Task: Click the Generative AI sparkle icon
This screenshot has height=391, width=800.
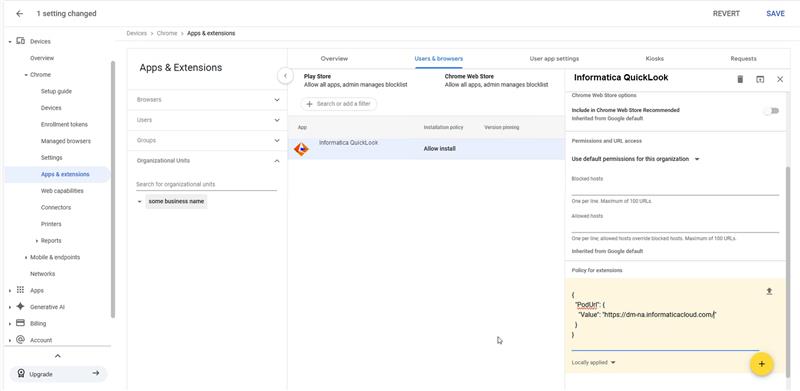Action: [20, 307]
